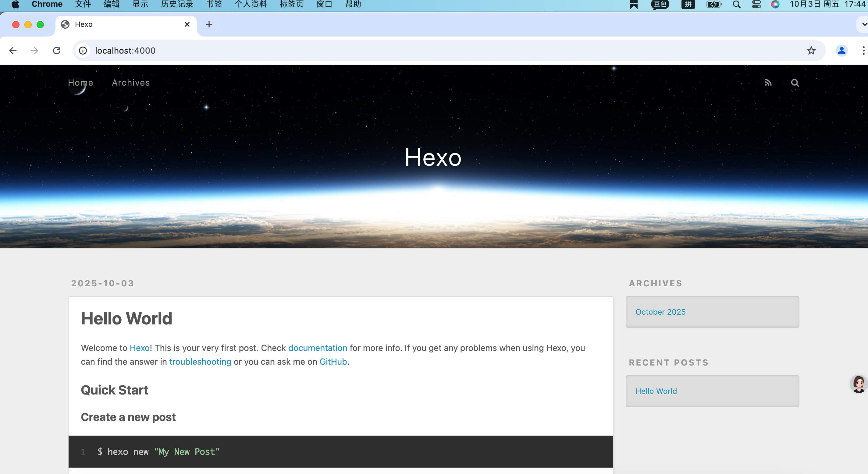Open the input method switcher in menu bar
This screenshot has height=474, width=868.
(688, 4)
